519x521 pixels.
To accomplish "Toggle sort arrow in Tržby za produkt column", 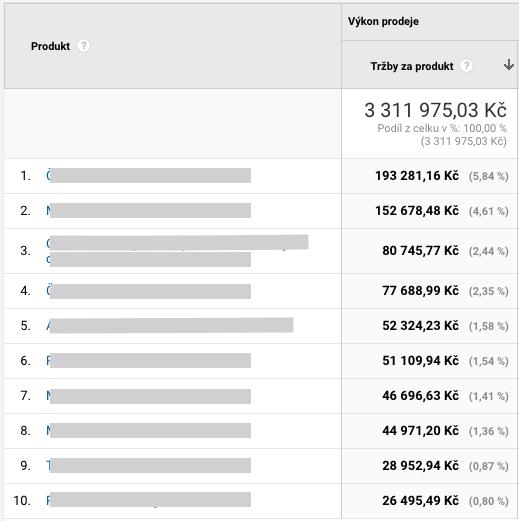I will pyautogui.click(x=509, y=65).
